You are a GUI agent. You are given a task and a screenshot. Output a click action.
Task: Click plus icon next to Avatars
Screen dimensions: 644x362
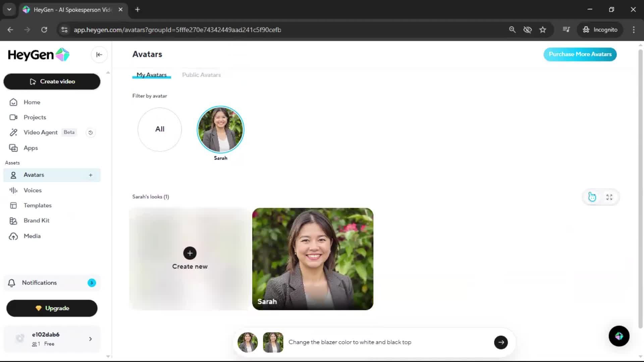pyautogui.click(x=91, y=175)
